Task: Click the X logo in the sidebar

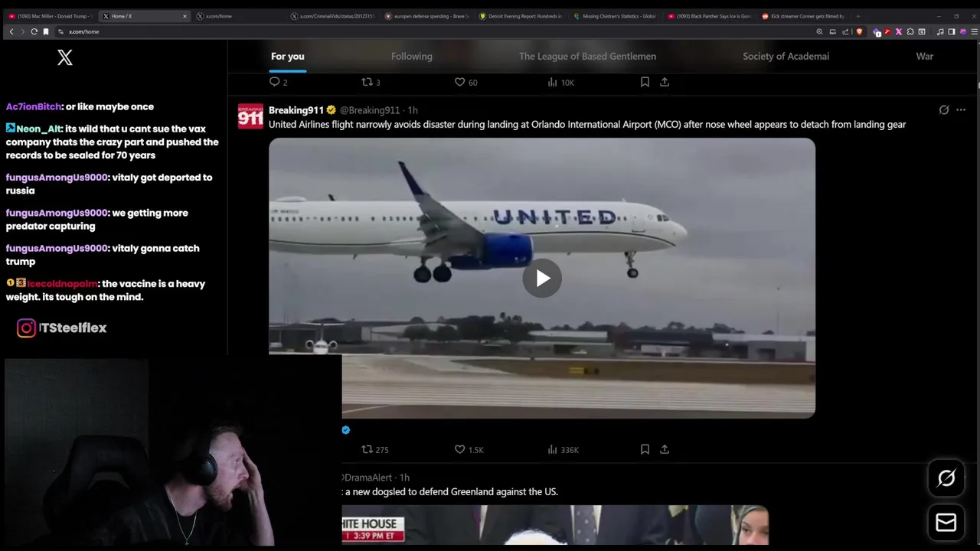Action: pyautogui.click(x=65, y=57)
